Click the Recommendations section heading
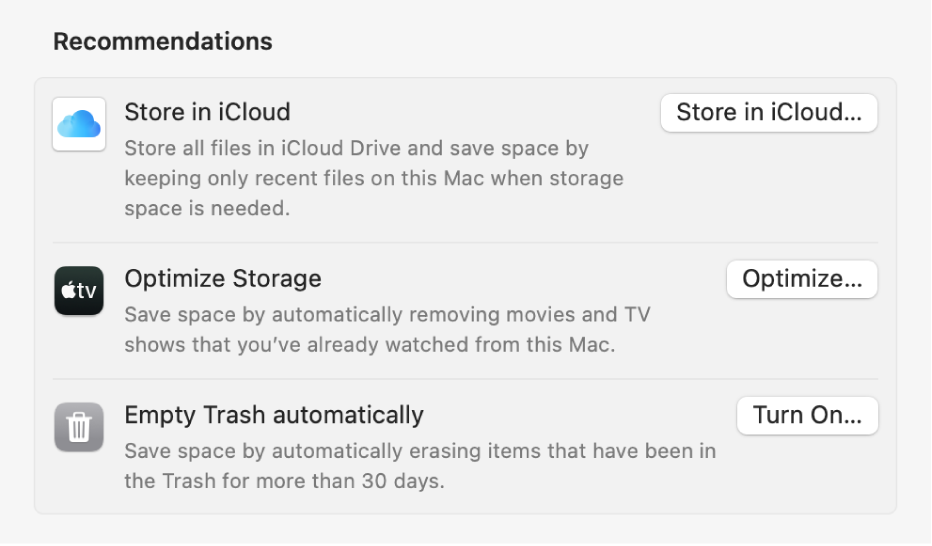This screenshot has height=546, width=932. pyautogui.click(x=163, y=42)
